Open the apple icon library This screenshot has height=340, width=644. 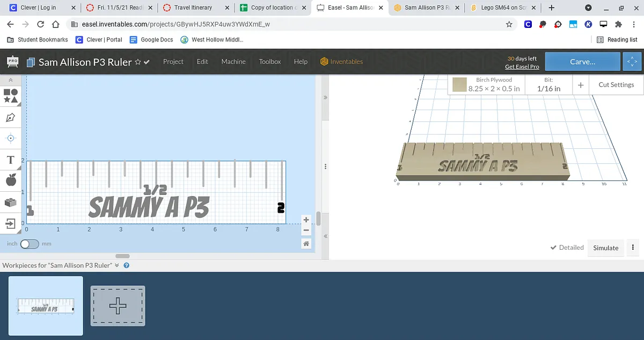(x=11, y=180)
